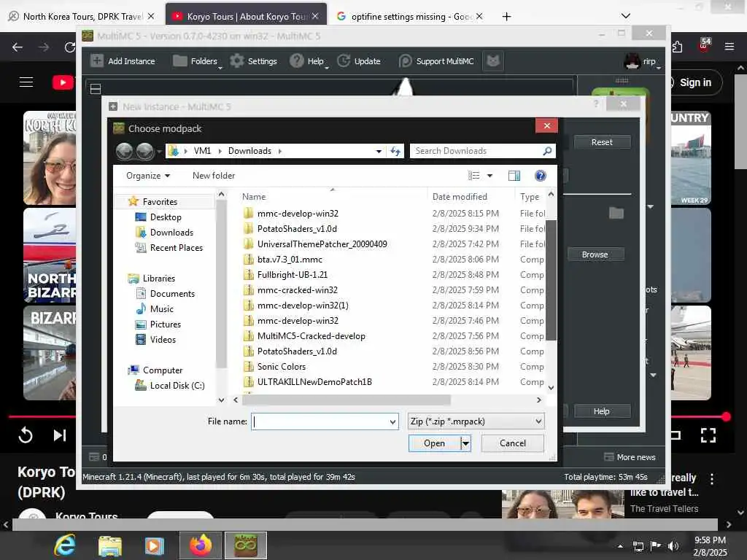Select the Pictures library
The image size is (747, 560).
point(166,324)
